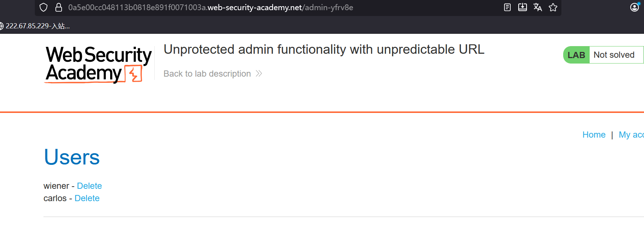644x240 pixels.
Task: Open the Firefox account profile icon
Action: [x=635, y=7]
